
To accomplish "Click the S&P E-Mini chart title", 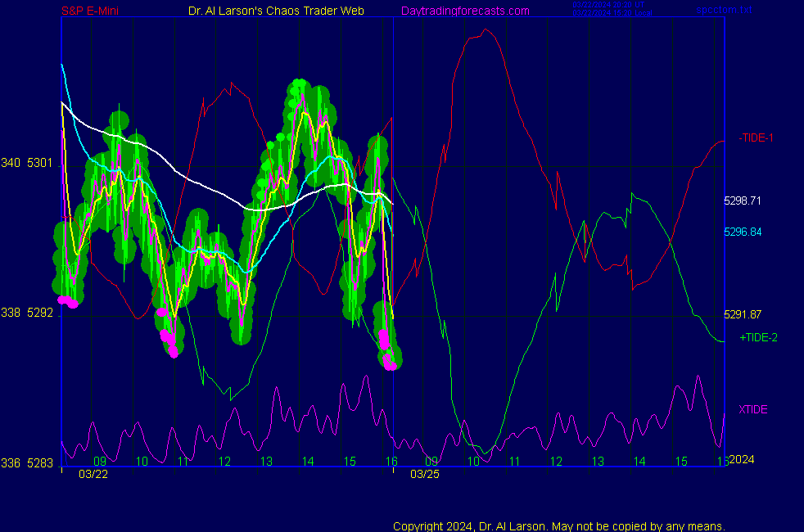I will (x=91, y=11).
